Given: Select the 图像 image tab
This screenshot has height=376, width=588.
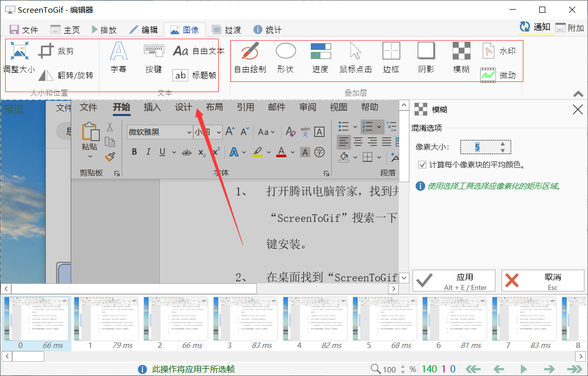Looking at the screenshot, I should coord(185,30).
